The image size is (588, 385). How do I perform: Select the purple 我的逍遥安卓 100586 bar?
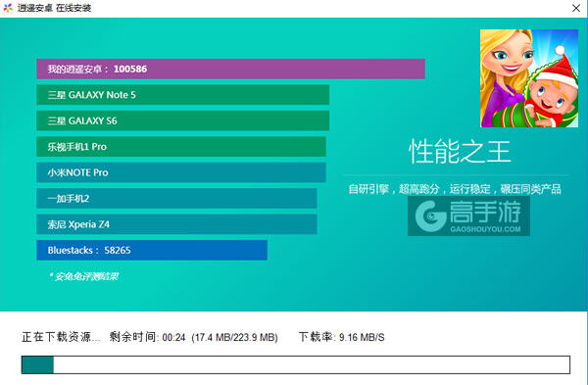230,69
